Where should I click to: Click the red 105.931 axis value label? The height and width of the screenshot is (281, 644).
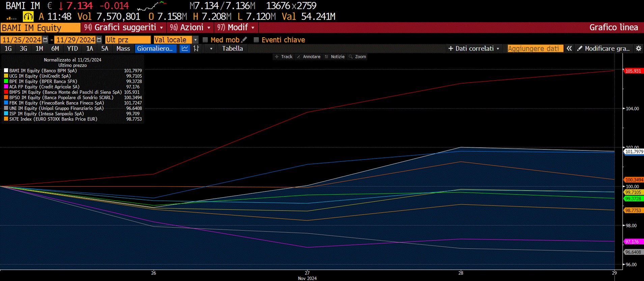point(633,71)
